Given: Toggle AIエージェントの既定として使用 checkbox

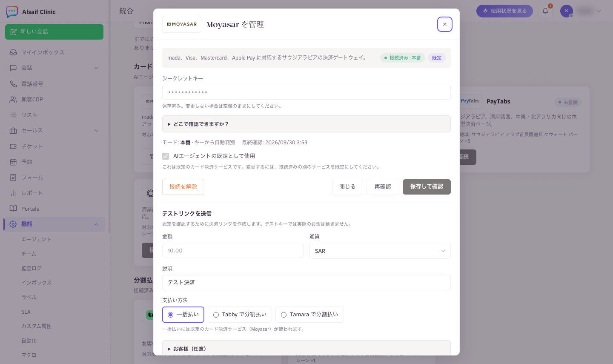Looking at the screenshot, I should (x=166, y=156).
